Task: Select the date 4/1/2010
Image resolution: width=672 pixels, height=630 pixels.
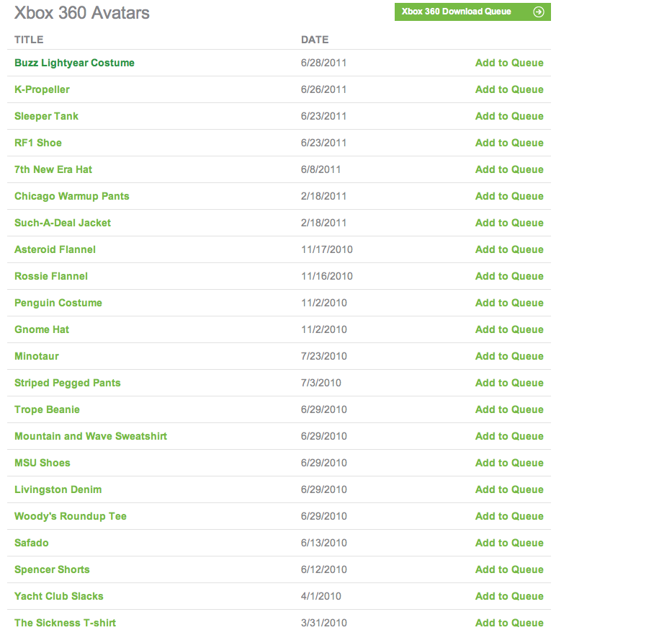Action: pyautogui.click(x=321, y=596)
